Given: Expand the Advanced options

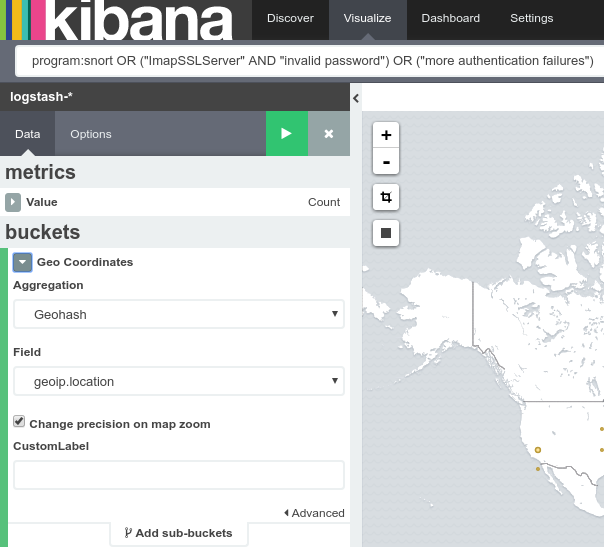Looking at the screenshot, I should [314, 513].
